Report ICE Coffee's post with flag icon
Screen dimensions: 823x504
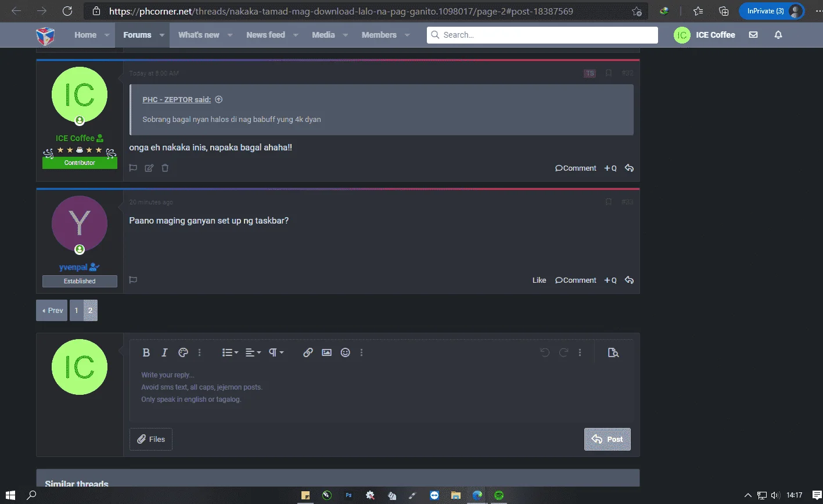pyautogui.click(x=133, y=168)
